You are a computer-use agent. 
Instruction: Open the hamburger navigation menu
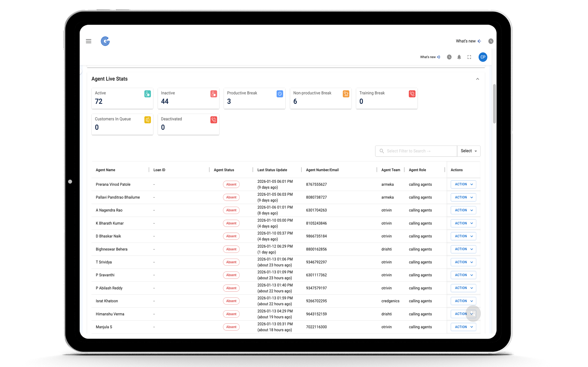pyautogui.click(x=88, y=41)
